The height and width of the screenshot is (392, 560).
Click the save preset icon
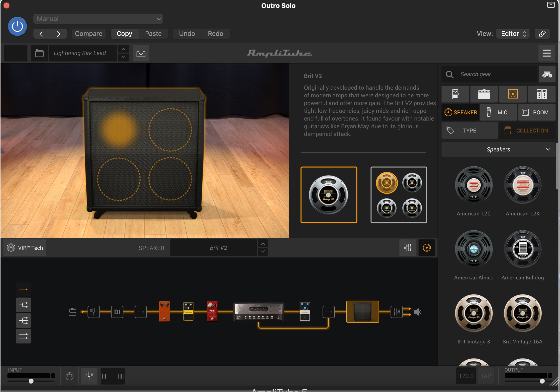(141, 53)
